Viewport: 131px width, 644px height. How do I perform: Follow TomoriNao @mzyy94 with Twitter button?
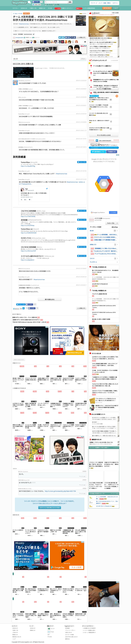pyautogui.click(x=82, y=162)
